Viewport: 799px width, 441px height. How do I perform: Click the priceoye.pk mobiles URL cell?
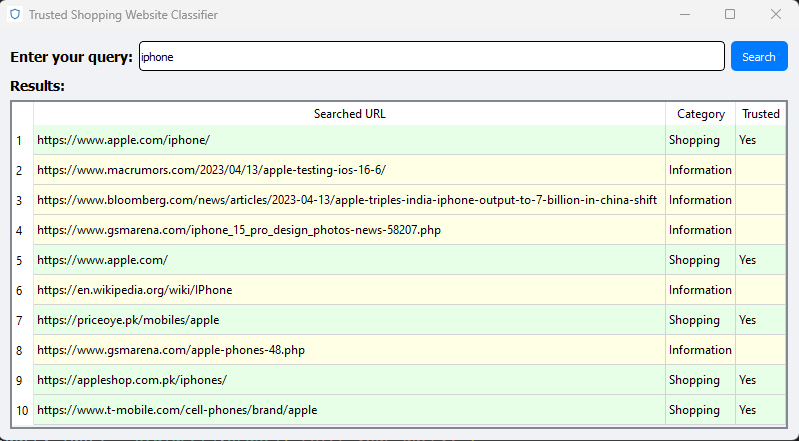click(x=350, y=320)
